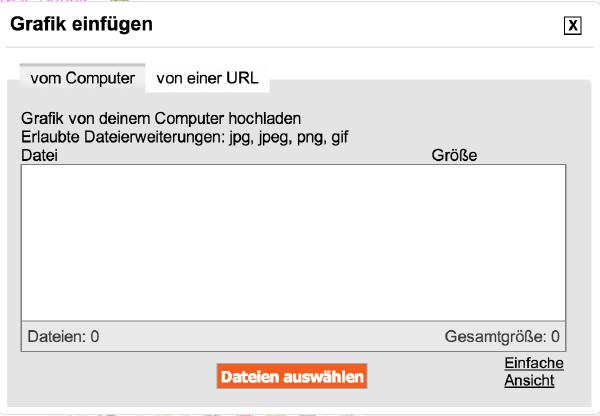Click the Gesamtgröße: 0 status text
This screenshot has height=416, width=600.
pos(502,337)
